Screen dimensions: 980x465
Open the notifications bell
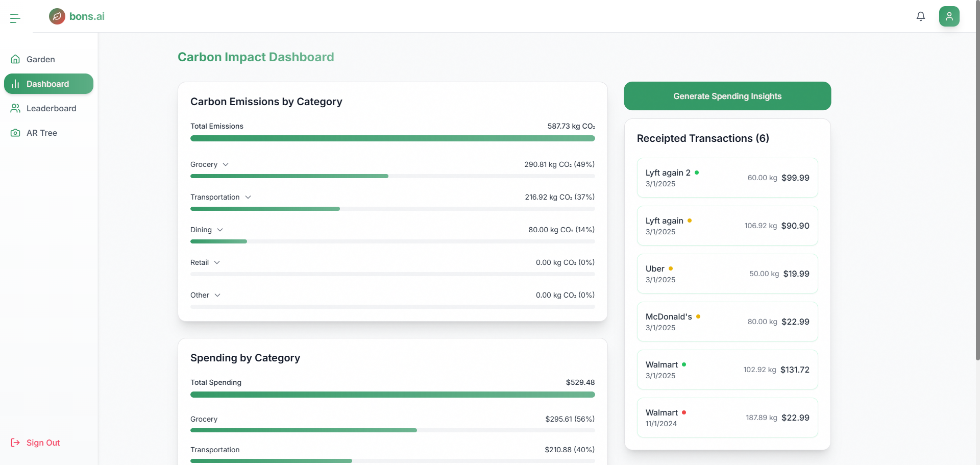(921, 16)
